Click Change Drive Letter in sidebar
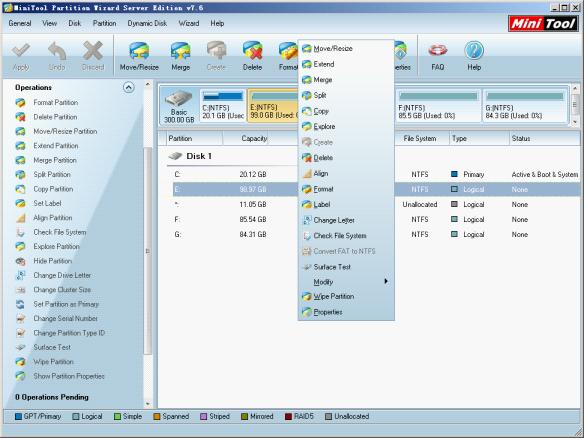 (53, 276)
